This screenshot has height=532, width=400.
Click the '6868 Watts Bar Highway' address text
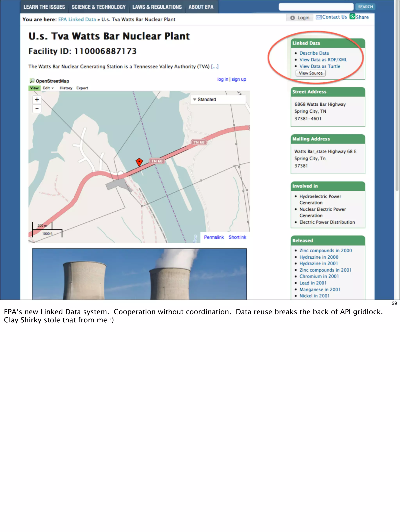point(320,104)
